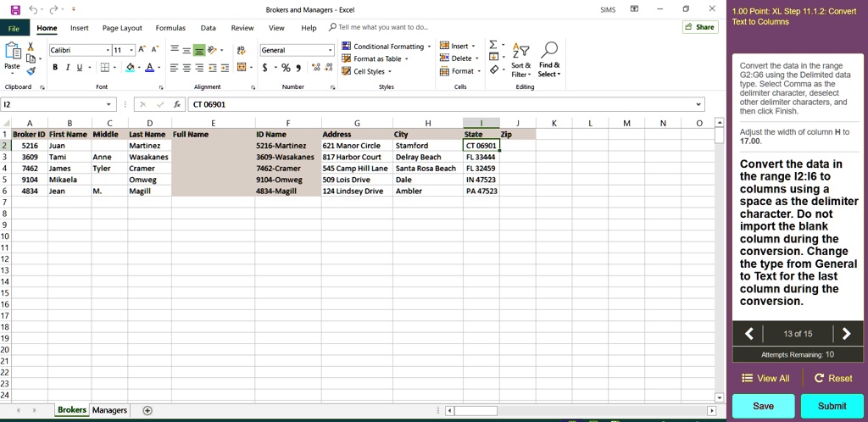The height and width of the screenshot is (422, 868).
Task: Toggle Bold formatting
Action: [x=55, y=68]
